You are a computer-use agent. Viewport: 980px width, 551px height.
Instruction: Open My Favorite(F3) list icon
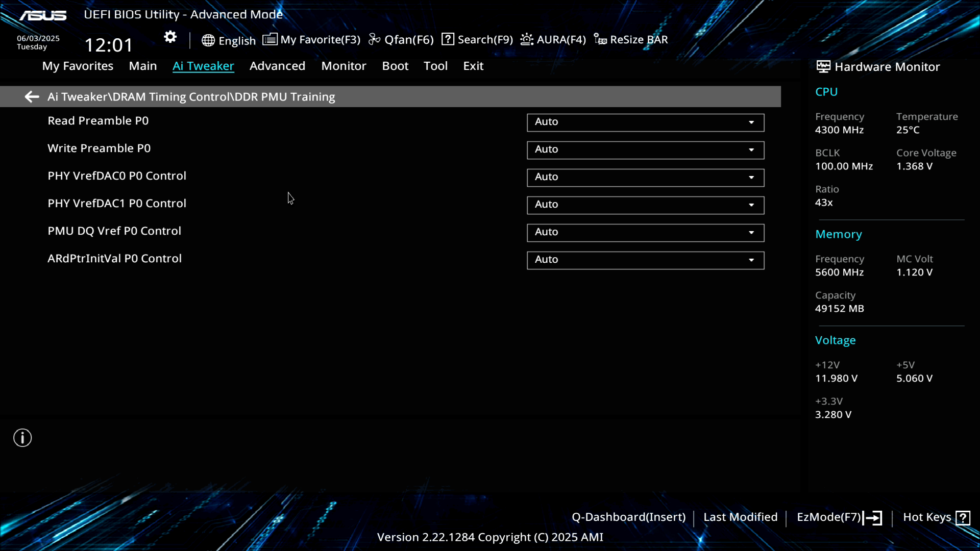click(270, 39)
